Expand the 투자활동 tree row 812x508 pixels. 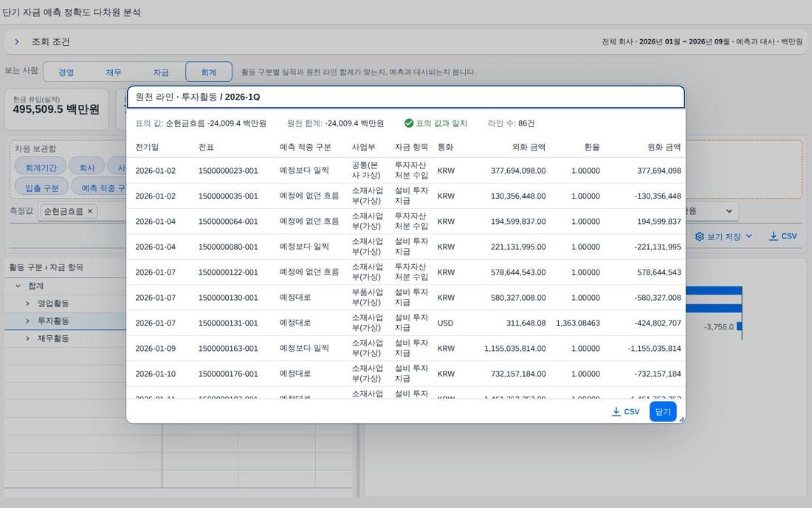27,321
